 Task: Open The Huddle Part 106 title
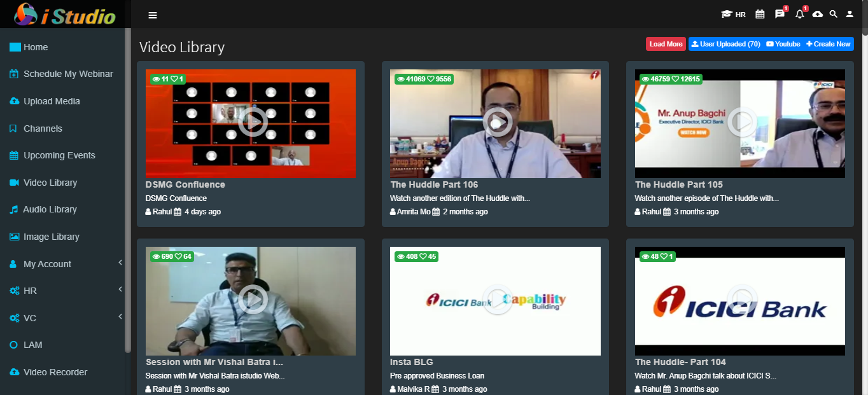click(434, 184)
